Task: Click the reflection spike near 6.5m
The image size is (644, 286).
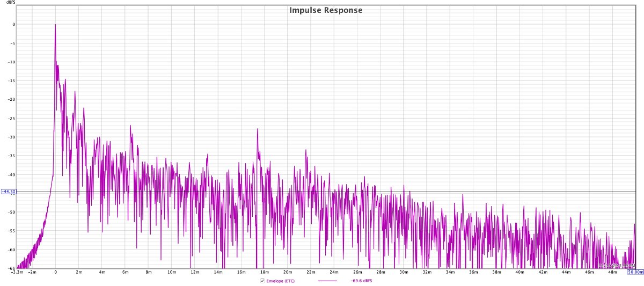Action: pyautogui.click(x=130, y=127)
